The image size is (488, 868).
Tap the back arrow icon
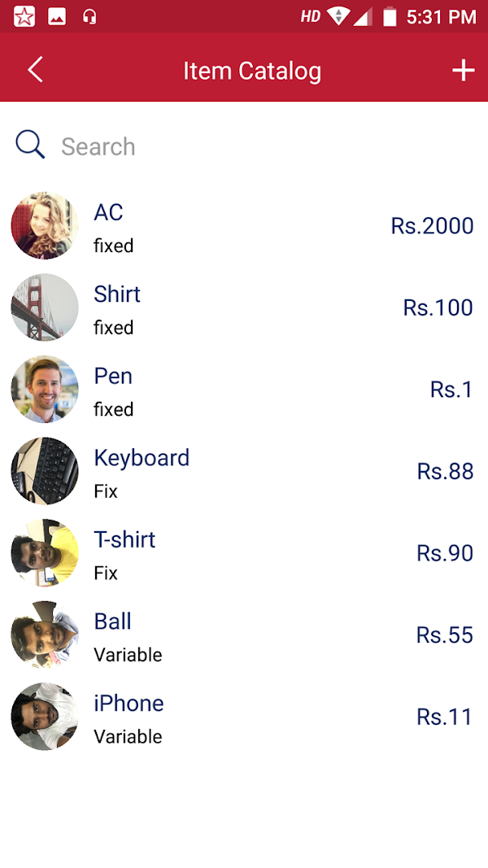point(35,70)
